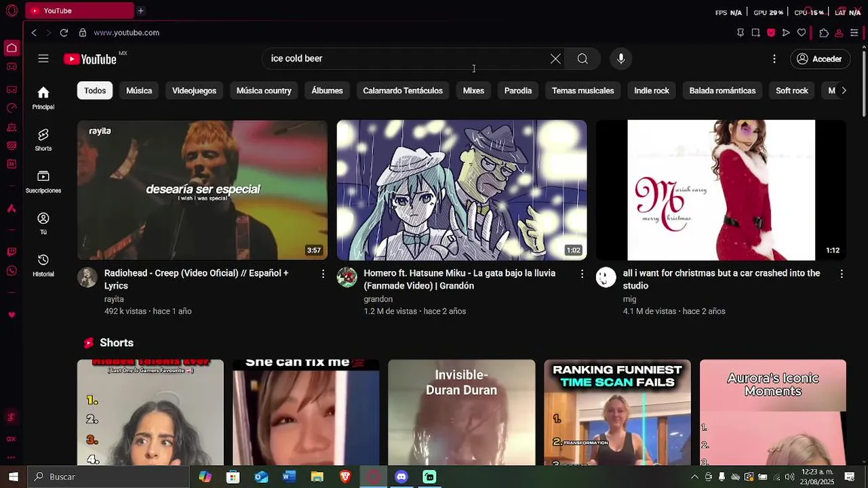Run the search with the magnifier button
This screenshot has height=488, width=868.
[x=583, y=59]
